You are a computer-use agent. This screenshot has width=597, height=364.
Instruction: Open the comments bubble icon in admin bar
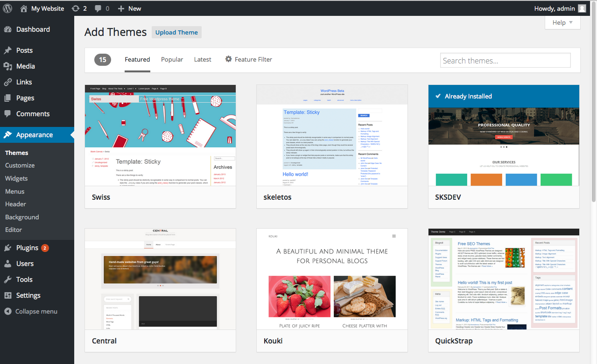(x=98, y=8)
